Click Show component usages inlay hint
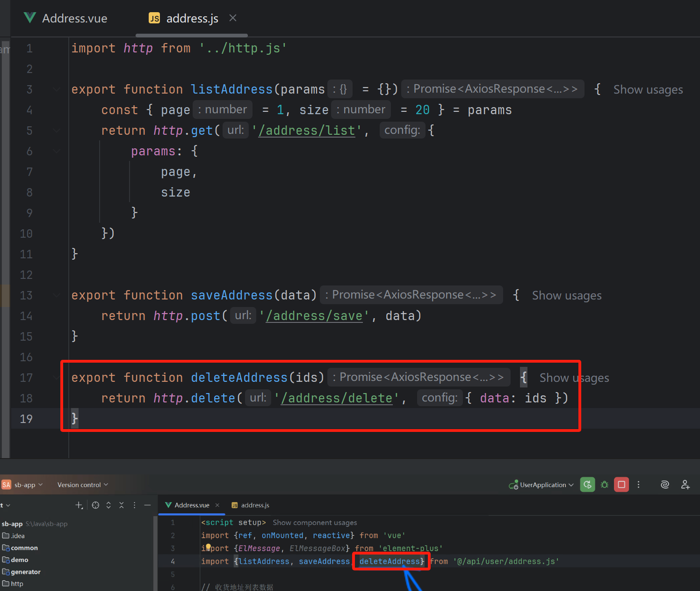Image resolution: width=700 pixels, height=591 pixels. click(315, 523)
